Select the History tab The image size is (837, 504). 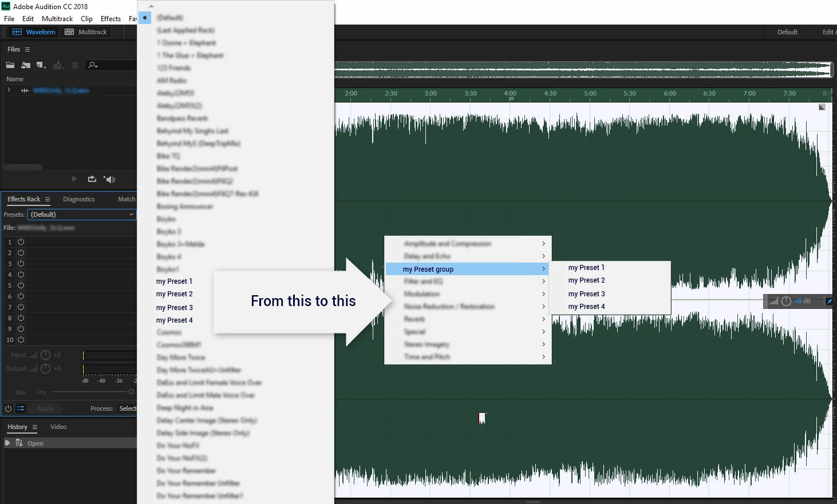click(17, 427)
